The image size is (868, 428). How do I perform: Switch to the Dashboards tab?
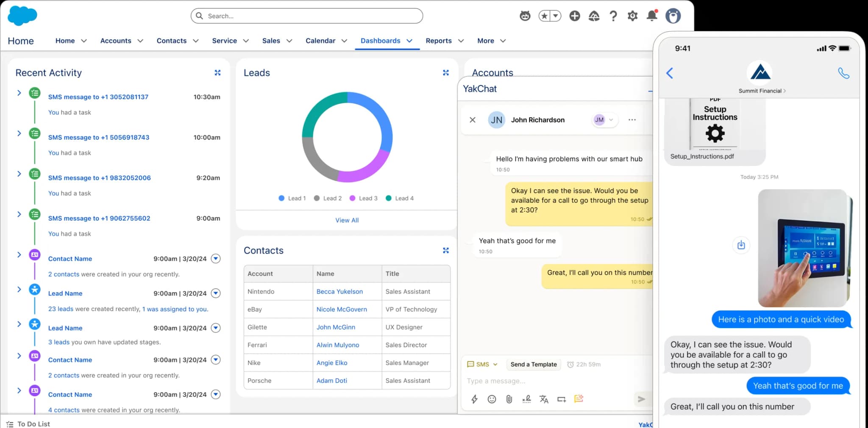(381, 41)
